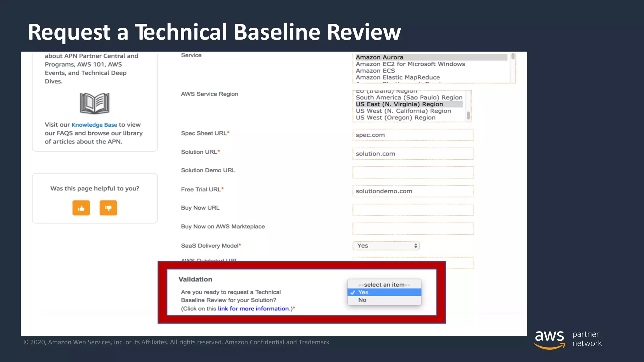
Task: Click the Solution URL input field
Action: (x=413, y=154)
